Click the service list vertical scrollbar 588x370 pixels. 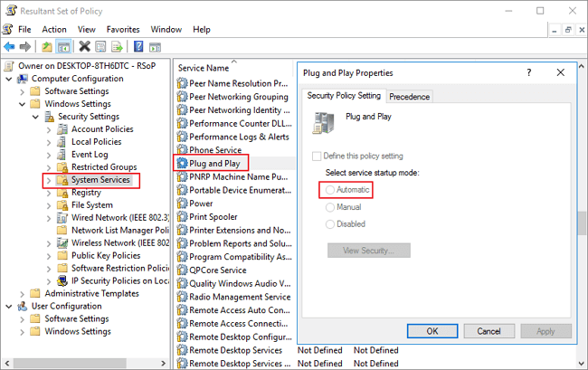[x=582, y=226]
